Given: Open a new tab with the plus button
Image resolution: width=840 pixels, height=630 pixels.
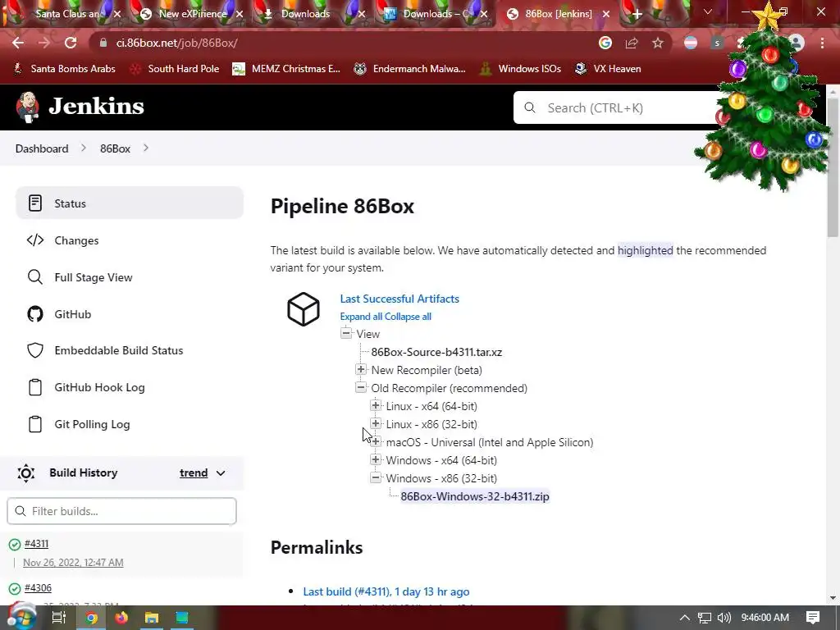Looking at the screenshot, I should tap(637, 14).
